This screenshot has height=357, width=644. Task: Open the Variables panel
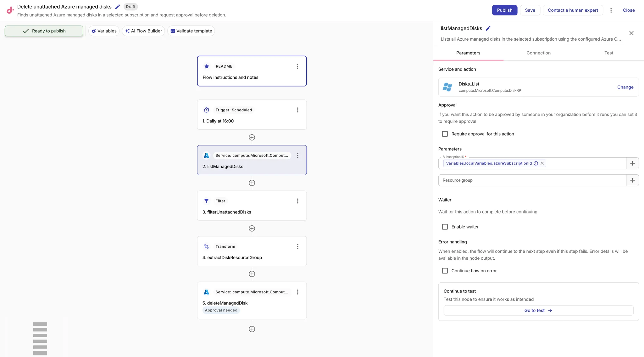pyautogui.click(x=104, y=31)
